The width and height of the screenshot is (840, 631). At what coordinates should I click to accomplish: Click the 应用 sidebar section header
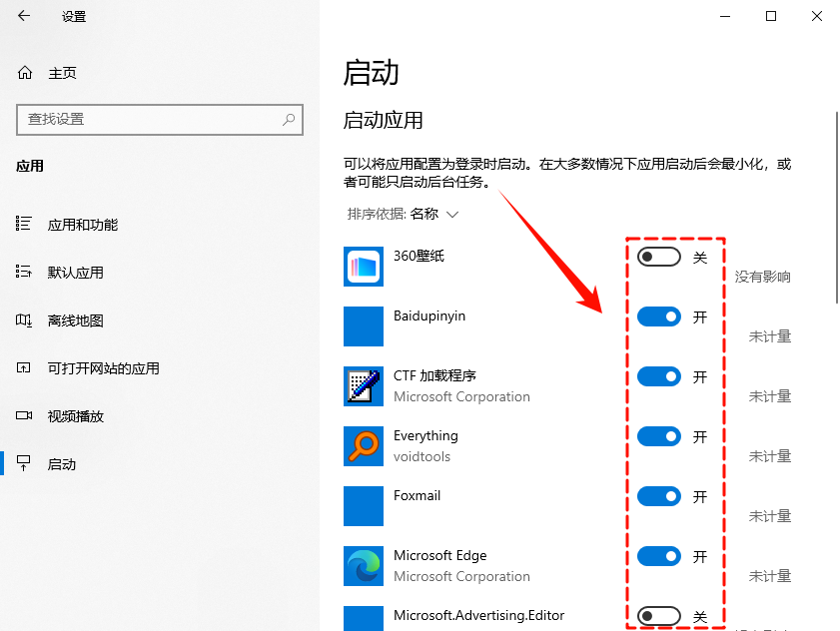point(30,166)
